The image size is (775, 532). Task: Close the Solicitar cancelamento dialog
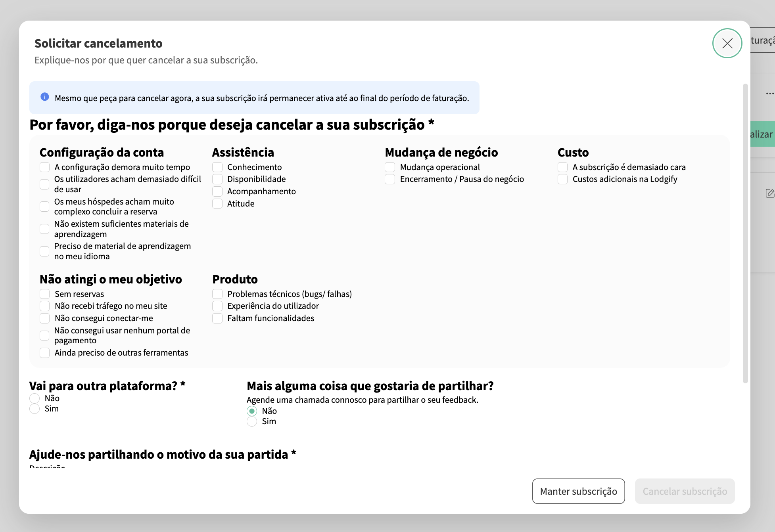tap(727, 44)
